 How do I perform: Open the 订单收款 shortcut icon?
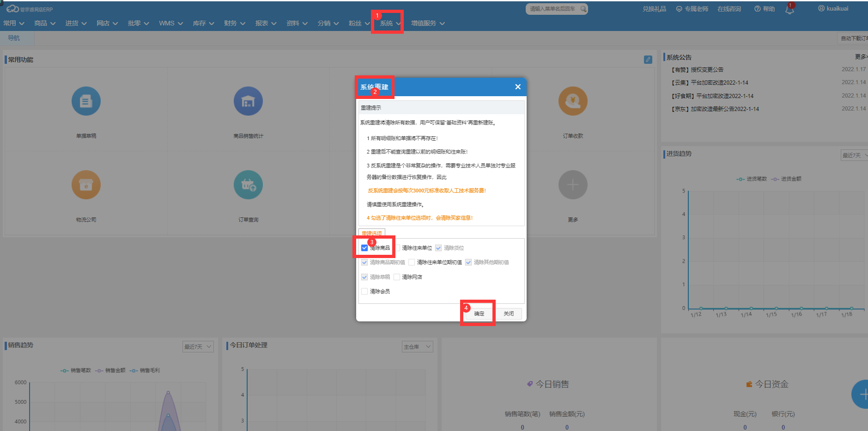click(573, 101)
